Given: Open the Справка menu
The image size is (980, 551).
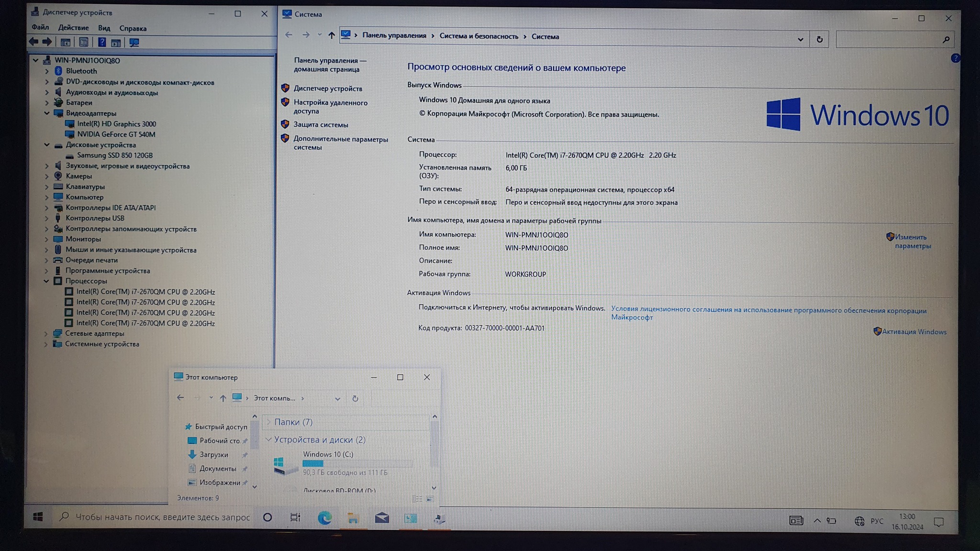Looking at the screenshot, I should click(x=133, y=28).
